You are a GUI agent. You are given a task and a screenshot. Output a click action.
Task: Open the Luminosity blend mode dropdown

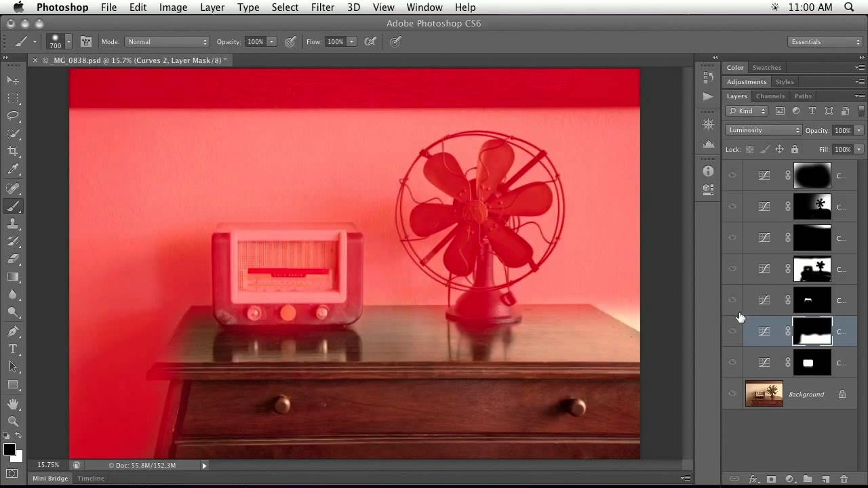click(764, 130)
